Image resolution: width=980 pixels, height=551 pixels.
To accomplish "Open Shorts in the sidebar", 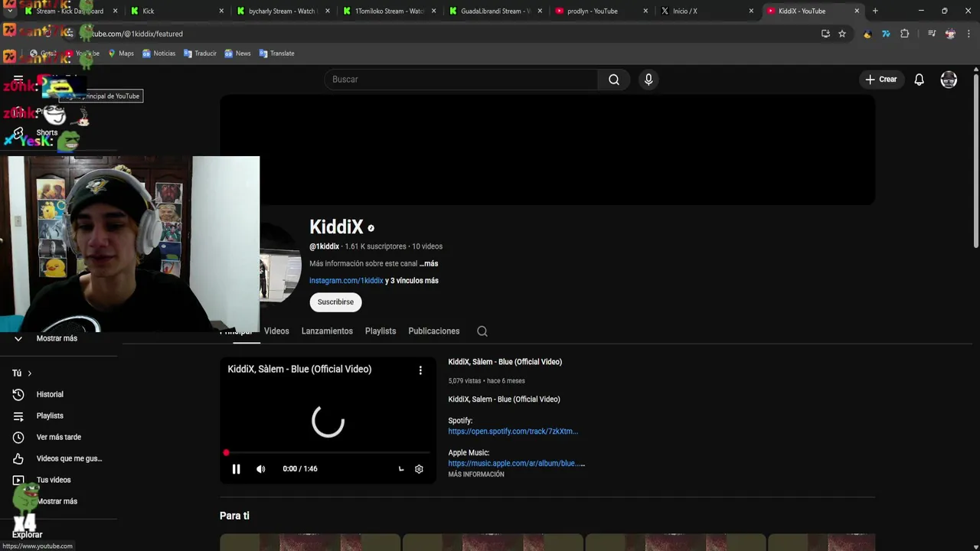I will pos(47,133).
